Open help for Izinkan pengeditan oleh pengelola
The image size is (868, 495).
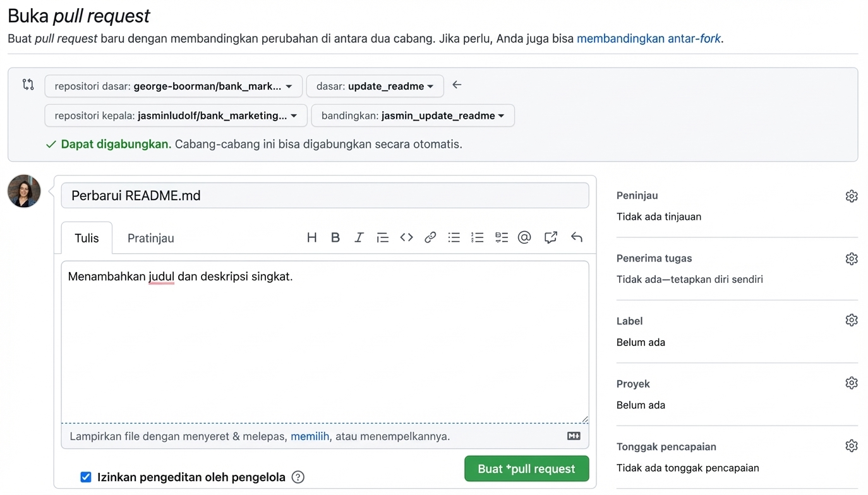tap(298, 477)
